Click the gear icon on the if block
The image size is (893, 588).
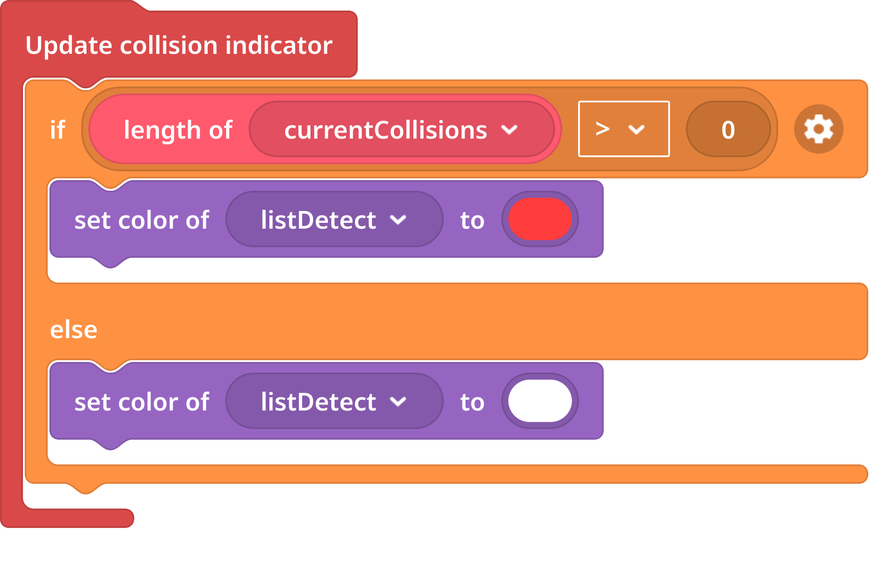[818, 129]
